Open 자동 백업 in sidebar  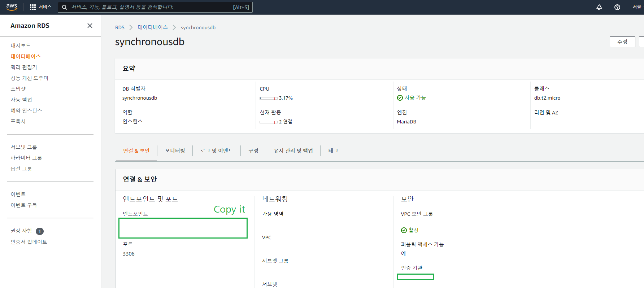[21, 100]
